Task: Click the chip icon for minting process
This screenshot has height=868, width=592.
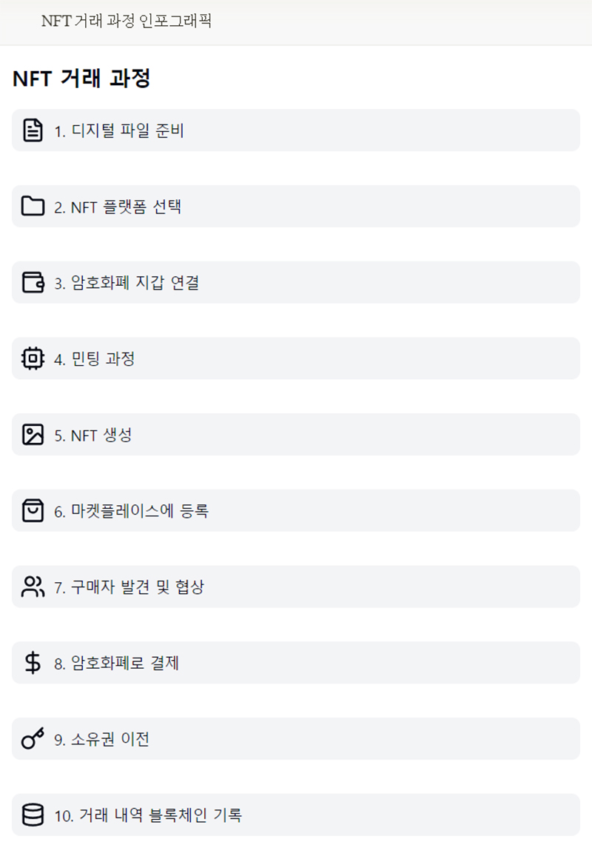Action: tap(33, 358)
